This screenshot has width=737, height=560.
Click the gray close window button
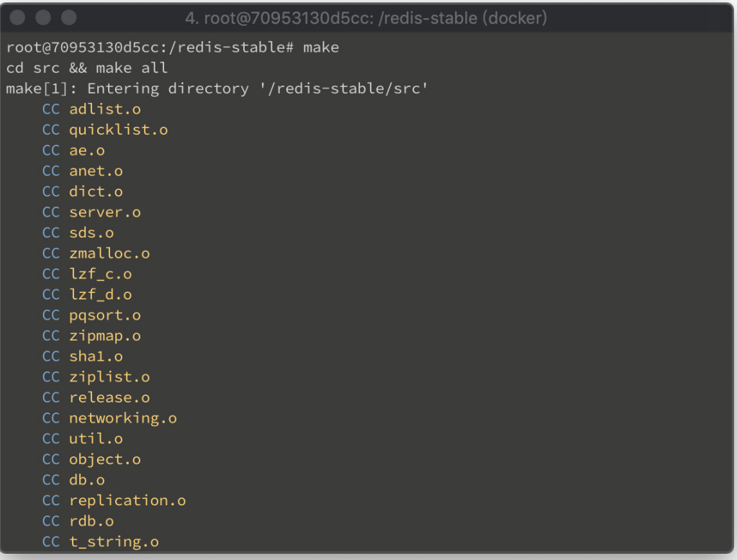tap(17, 17)
